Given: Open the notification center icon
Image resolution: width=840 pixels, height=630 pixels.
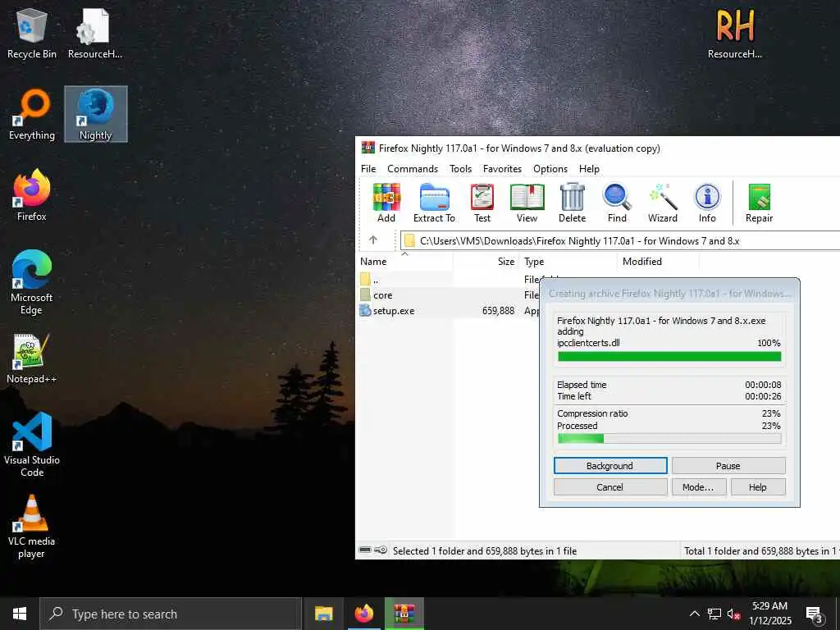Looking at the screenshot, I should pos(814,614).
